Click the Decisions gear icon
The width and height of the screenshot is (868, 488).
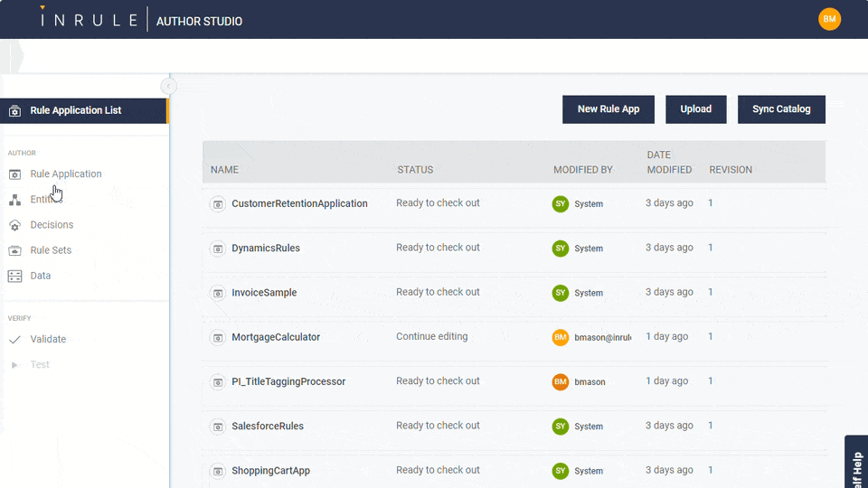pyautogui.click(x=15, y=225)
